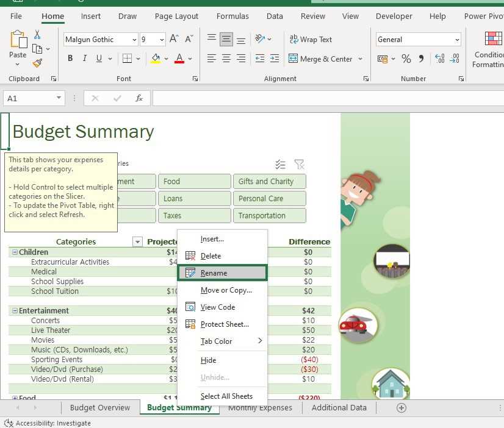Decrease font size with the smaller A

click(x=189, y=39)
